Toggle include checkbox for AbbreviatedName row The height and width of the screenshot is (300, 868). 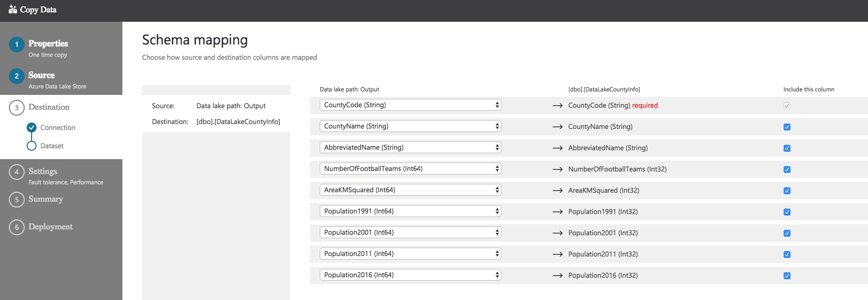pos(787,148)
